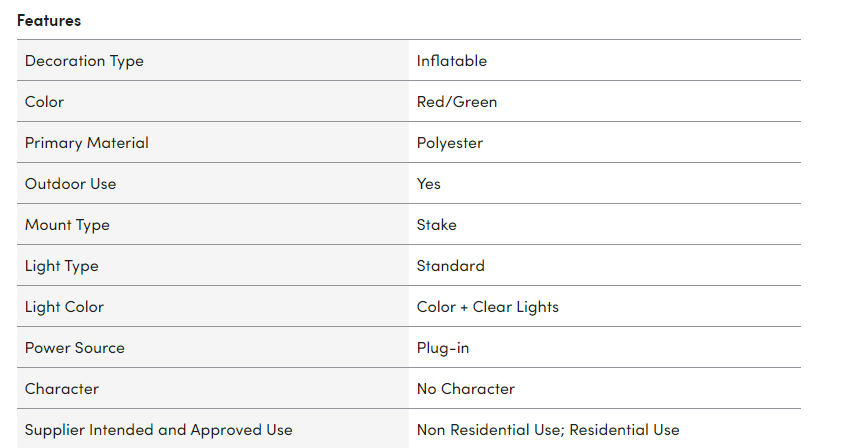Select the Power Source label
850x448 pixels.
(74, 348)
